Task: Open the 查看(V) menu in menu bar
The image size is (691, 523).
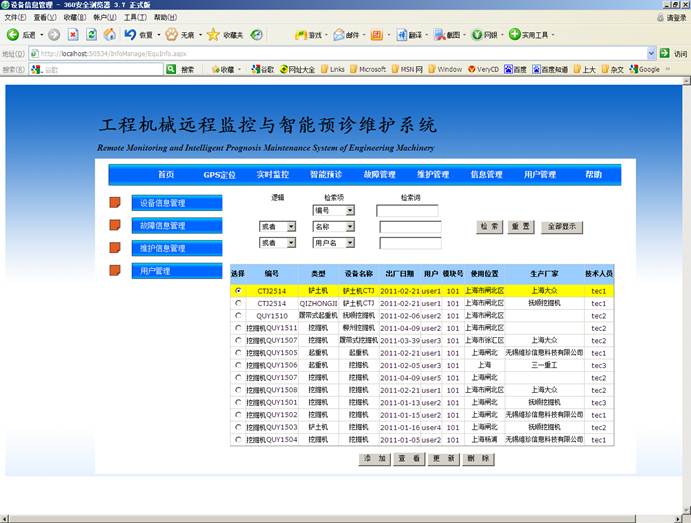Action: [x=46, y=17]
